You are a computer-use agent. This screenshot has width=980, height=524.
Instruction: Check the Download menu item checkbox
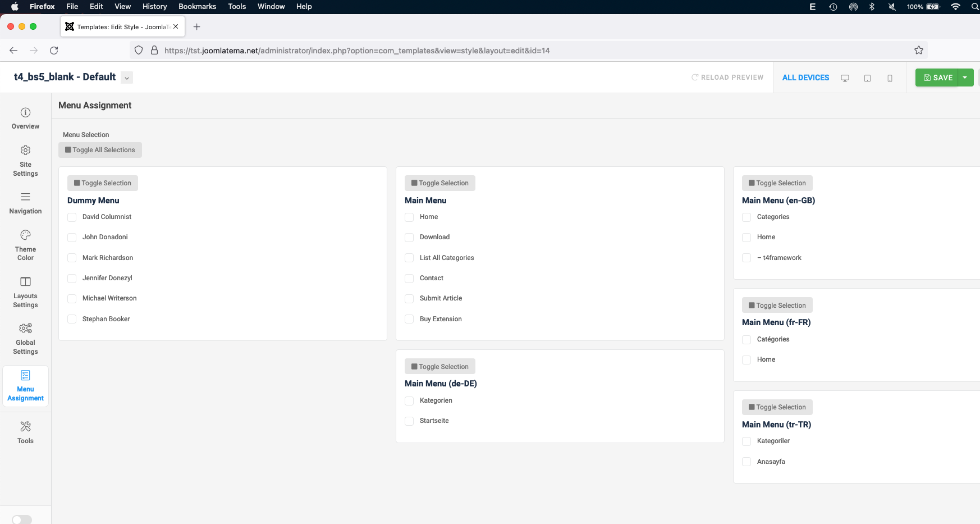409,238
